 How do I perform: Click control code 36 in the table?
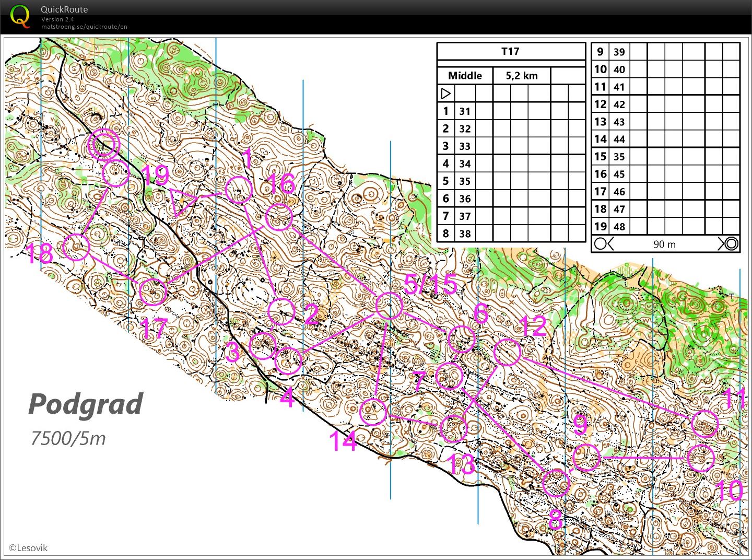point(465,199)
